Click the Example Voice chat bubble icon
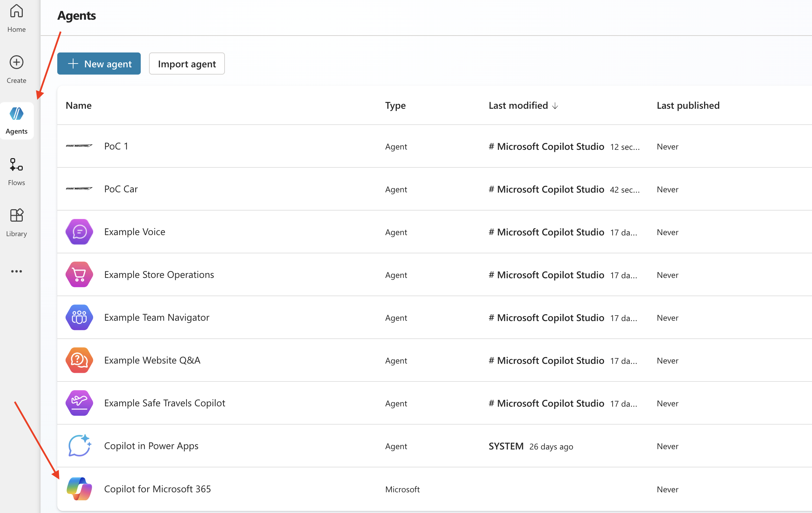The height and width of the screenshot is (513, 812). pos(79,232)
